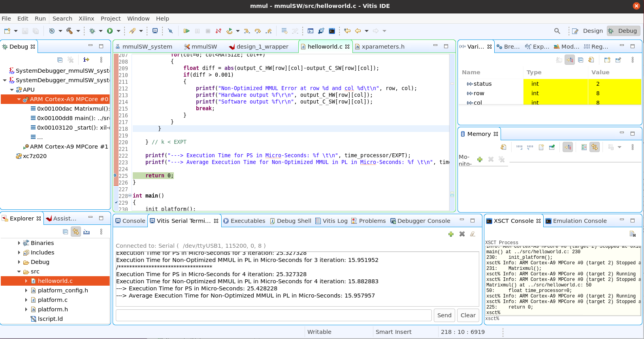644x339 pixels.
Task: Open new serial connection with green plus
Action: click(451, 234)
